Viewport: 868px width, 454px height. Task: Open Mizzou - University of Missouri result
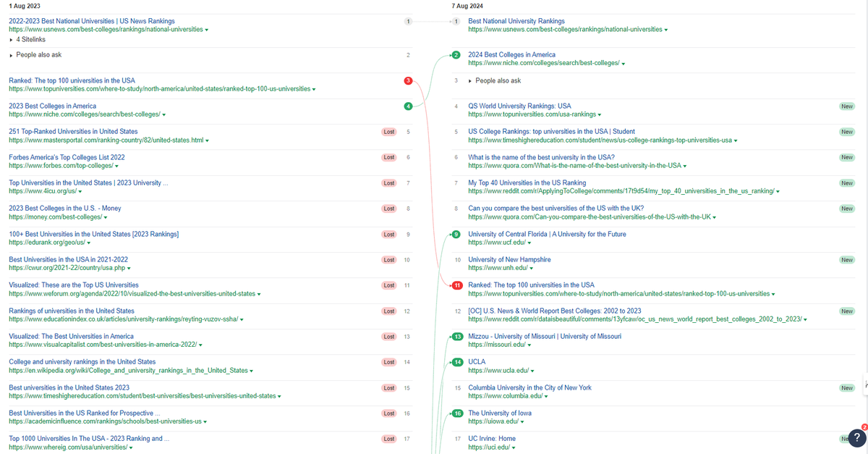coord(545,337)
